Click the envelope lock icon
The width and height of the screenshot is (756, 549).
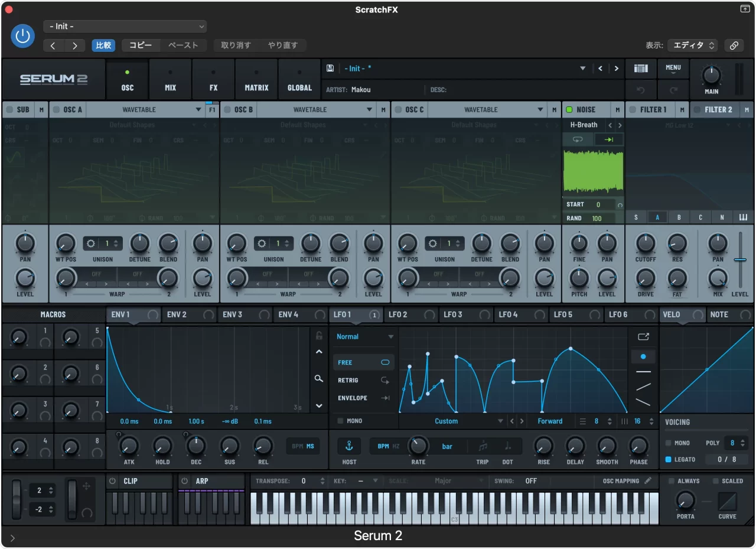319,336
